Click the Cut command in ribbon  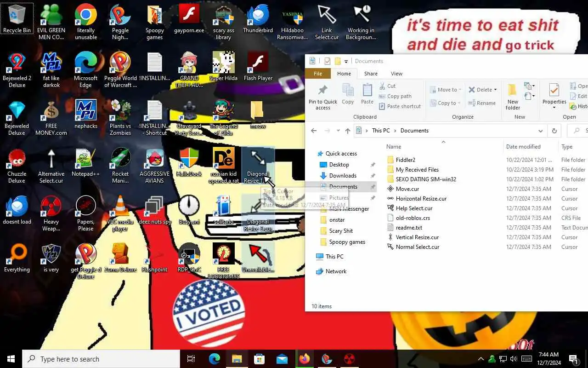tap(387, 86)
